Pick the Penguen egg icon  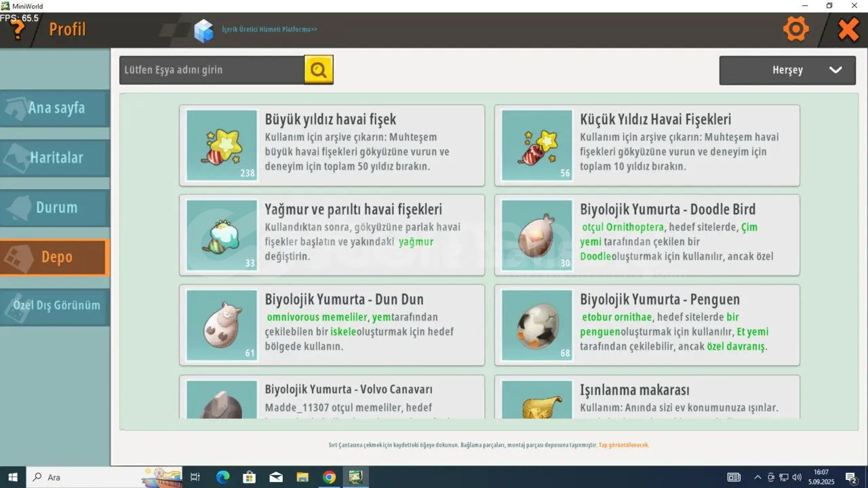click(537, 325)
